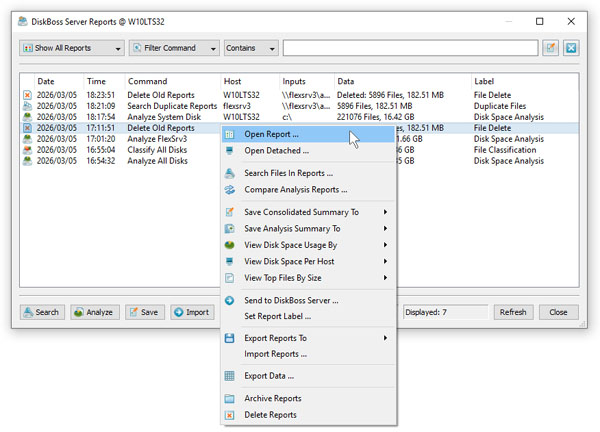The width and height of the screenshot is (600, 432).
Task: Expand Export Reports To submenu arrow
Action: (x=385, y=338)
